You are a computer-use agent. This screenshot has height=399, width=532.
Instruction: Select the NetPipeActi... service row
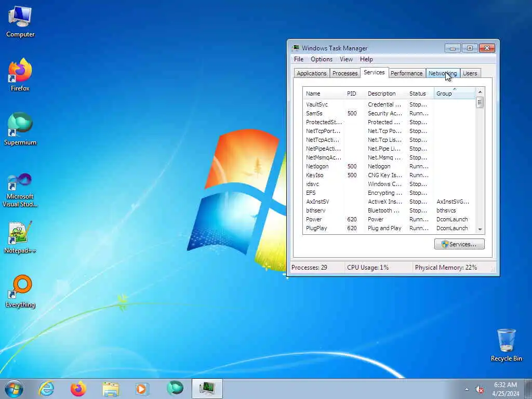(x=389, y=149)
